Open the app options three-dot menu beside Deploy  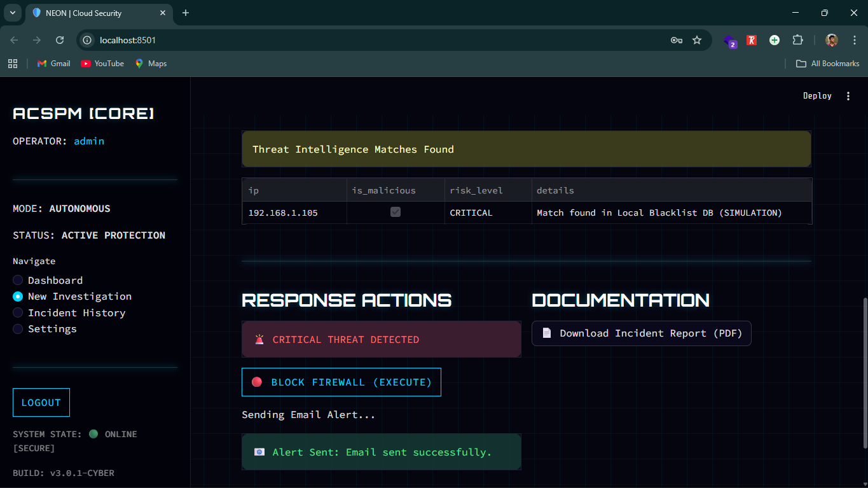(848, 95)
